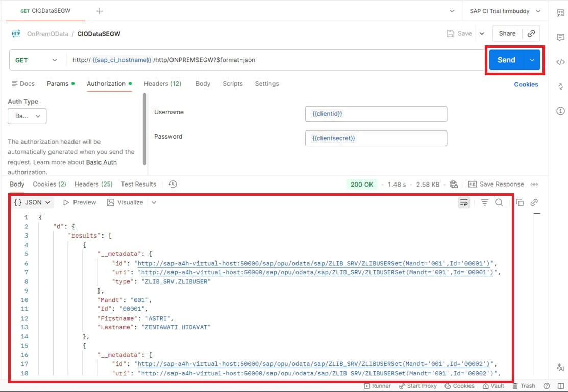Click Save Response button
The height and width of the screenshot is (392, 568).
pyautogui.click(x=496, y=184)
